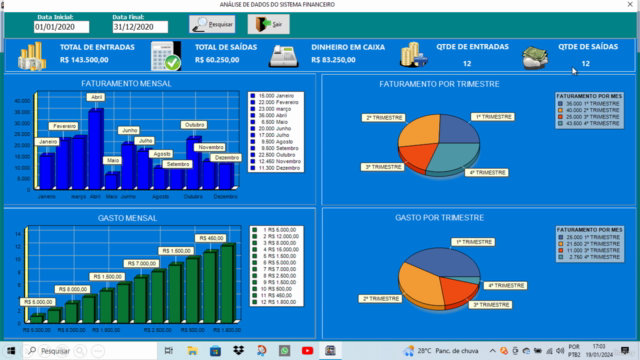Click the magnifier icon inside Pesquisar button

(x=200, y=24)
